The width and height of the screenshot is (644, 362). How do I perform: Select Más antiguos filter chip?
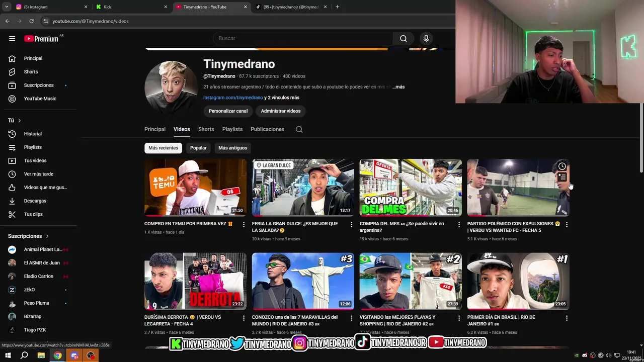pyautogui.click(x=232, y=148)
